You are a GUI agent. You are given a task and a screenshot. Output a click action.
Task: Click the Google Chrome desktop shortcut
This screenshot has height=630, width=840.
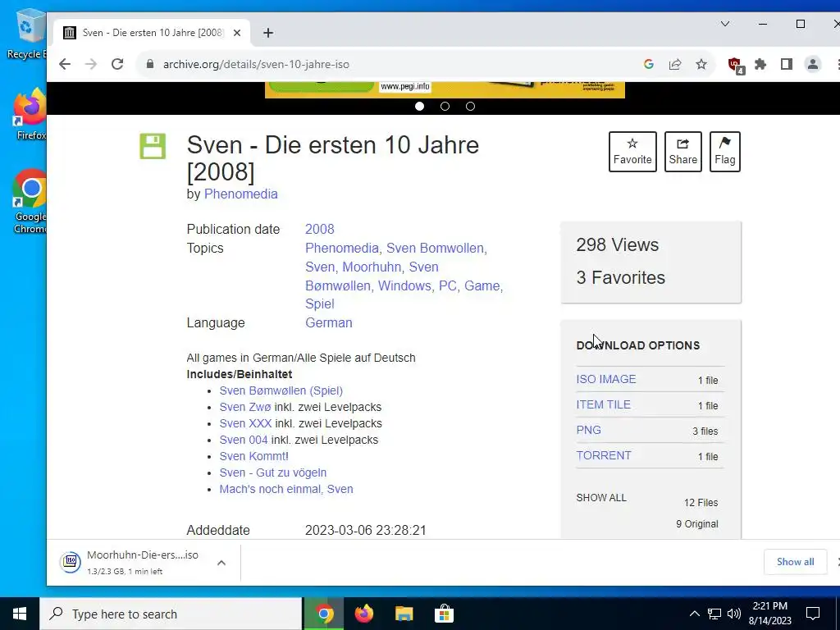coord(30,202)
